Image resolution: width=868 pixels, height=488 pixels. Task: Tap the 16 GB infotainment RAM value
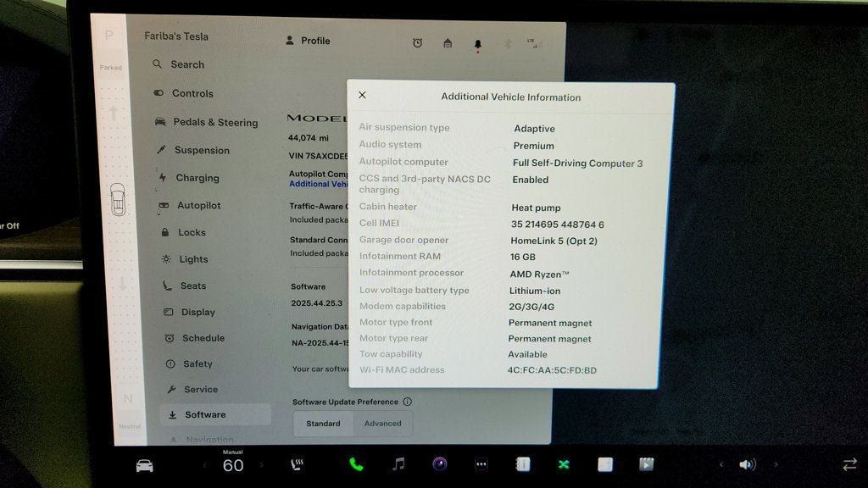[x=522, y=257]
